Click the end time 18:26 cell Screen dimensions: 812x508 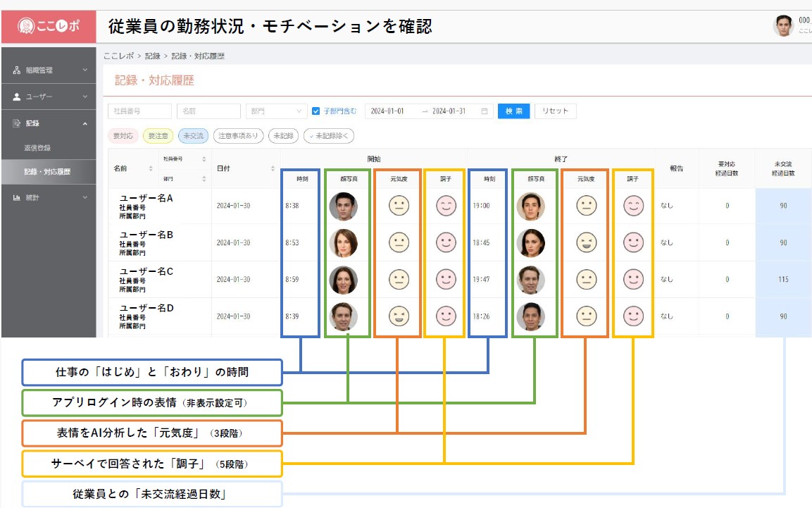(x=481, y=316)
